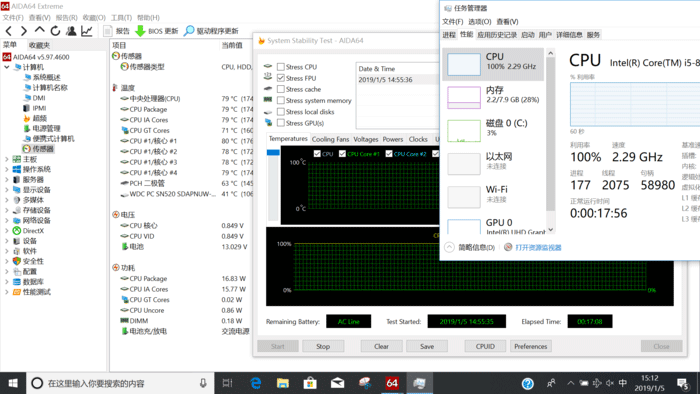
Task: Click the BIOS 更新 green arrow button
Action: click(157, 31)
